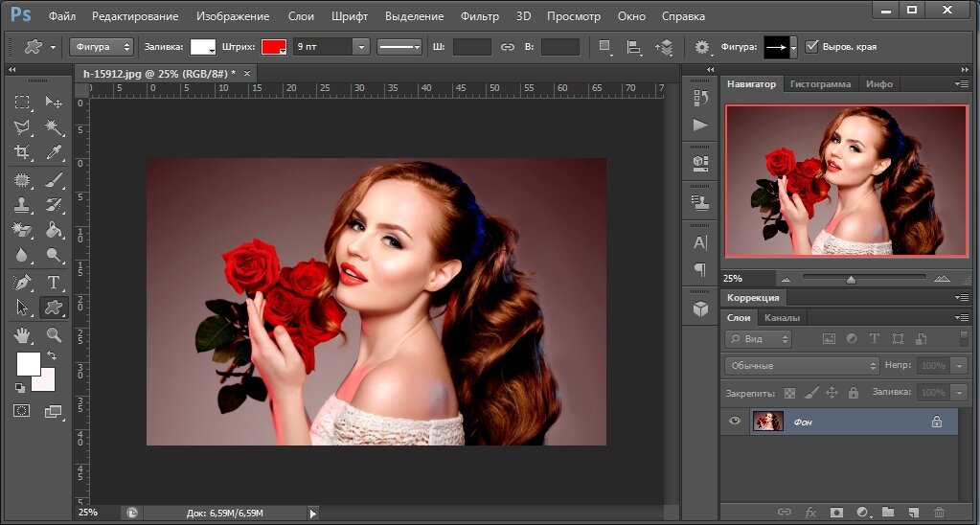
Task: Toggle the layer filter switch in Слои panel
Action: point(963,338)
